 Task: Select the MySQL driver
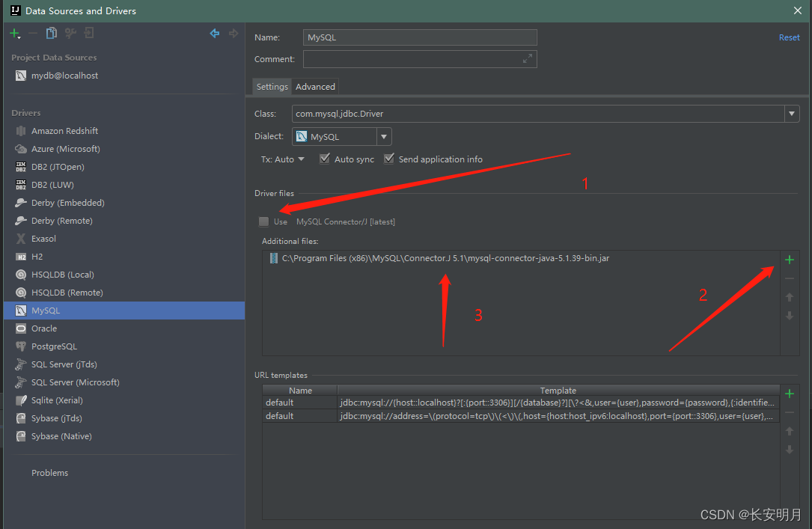tap(124, 311)
